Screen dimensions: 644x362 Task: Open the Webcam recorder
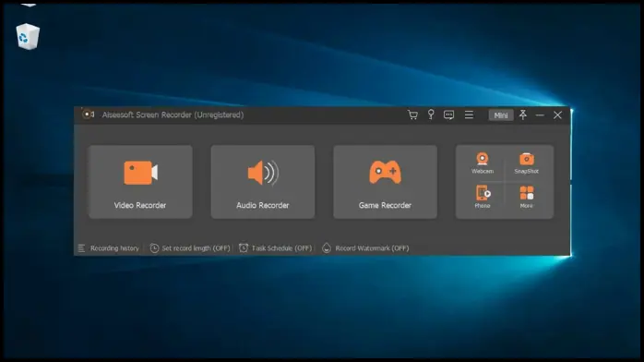click(483, 163)
